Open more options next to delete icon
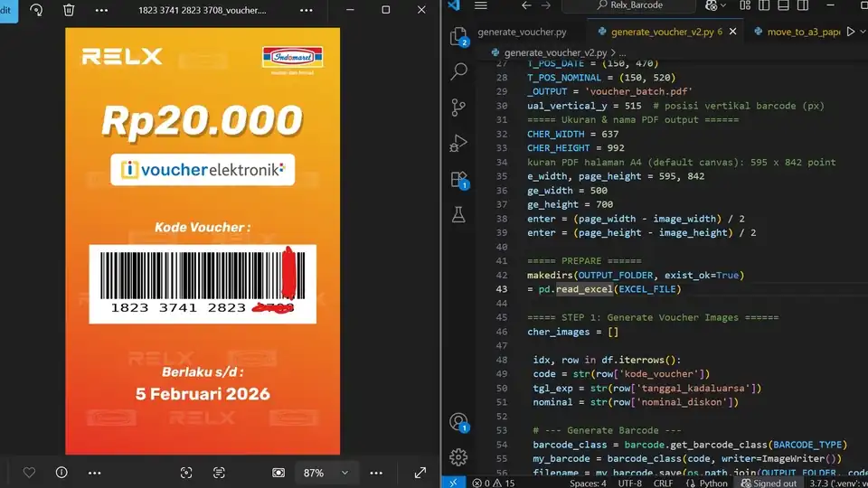The image size is (868, 488). click(101, 10)
